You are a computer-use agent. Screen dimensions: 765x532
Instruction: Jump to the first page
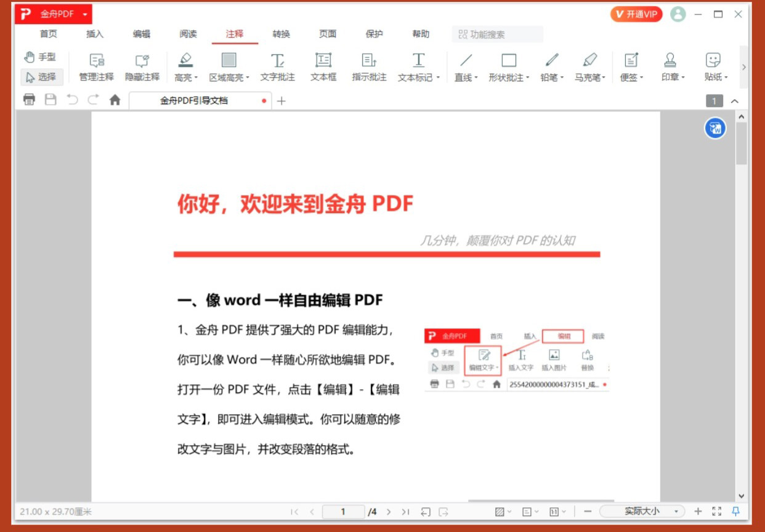pos(294,512)
